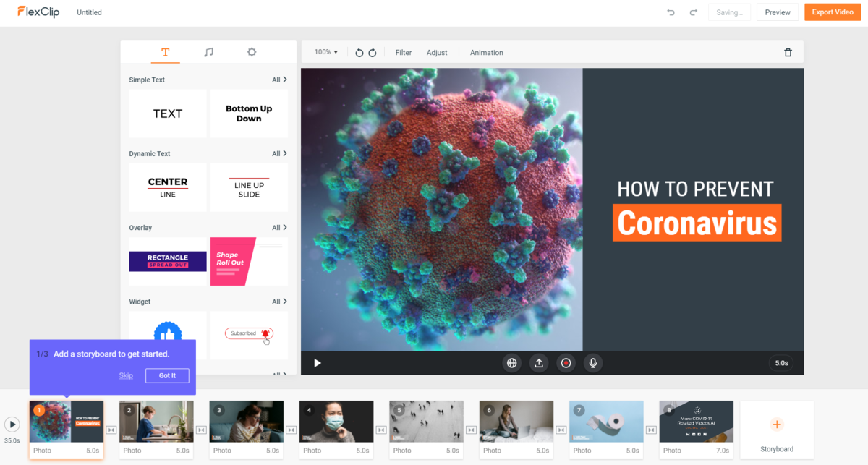Add the Bottom Up Down text preset
The image size is (868, 465).
pos(249,114)
